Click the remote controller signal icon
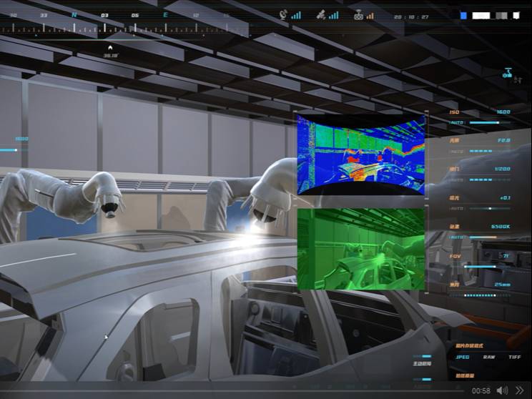532x399 pixels. pyautogui.click(x=358, y=15)
